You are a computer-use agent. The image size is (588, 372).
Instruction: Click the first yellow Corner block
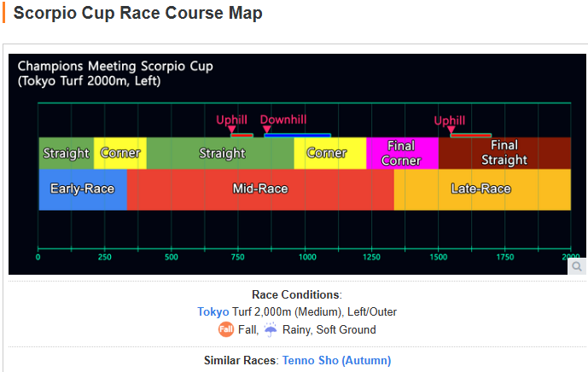[x=120, y=153]
